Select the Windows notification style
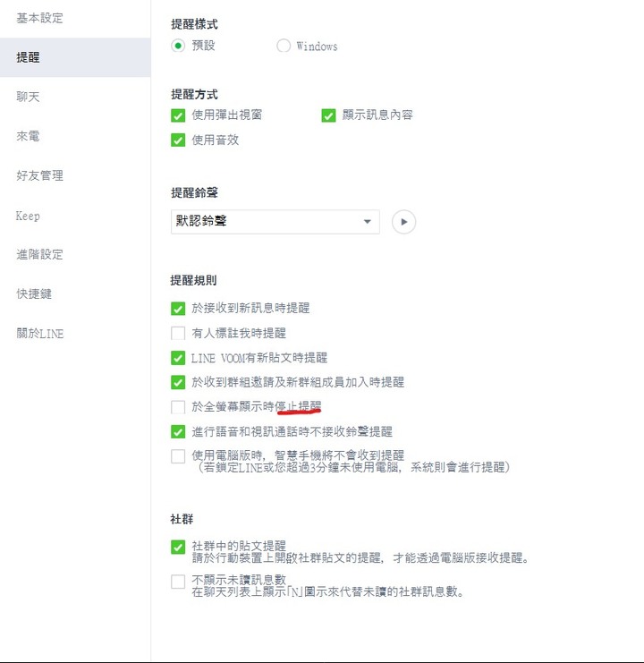Screen dimensions: 644x663 click(284, 46)
